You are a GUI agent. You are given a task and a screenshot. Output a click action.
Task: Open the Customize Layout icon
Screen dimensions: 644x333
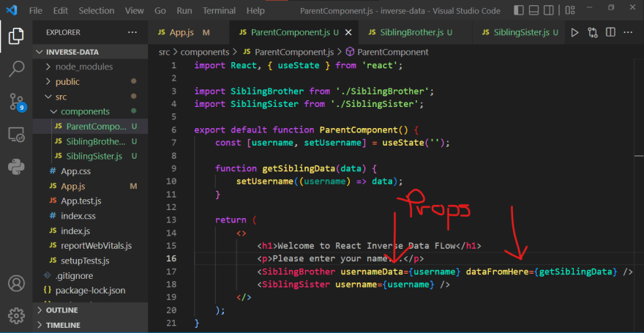569,10
